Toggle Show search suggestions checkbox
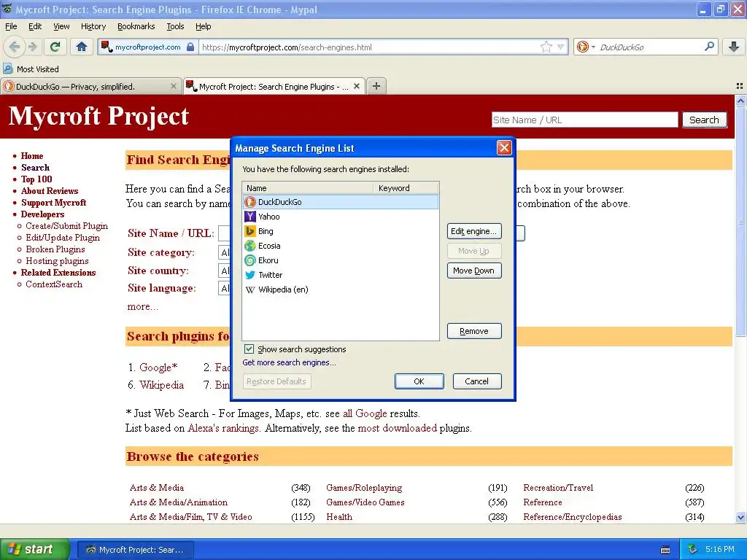 point(249,349)
